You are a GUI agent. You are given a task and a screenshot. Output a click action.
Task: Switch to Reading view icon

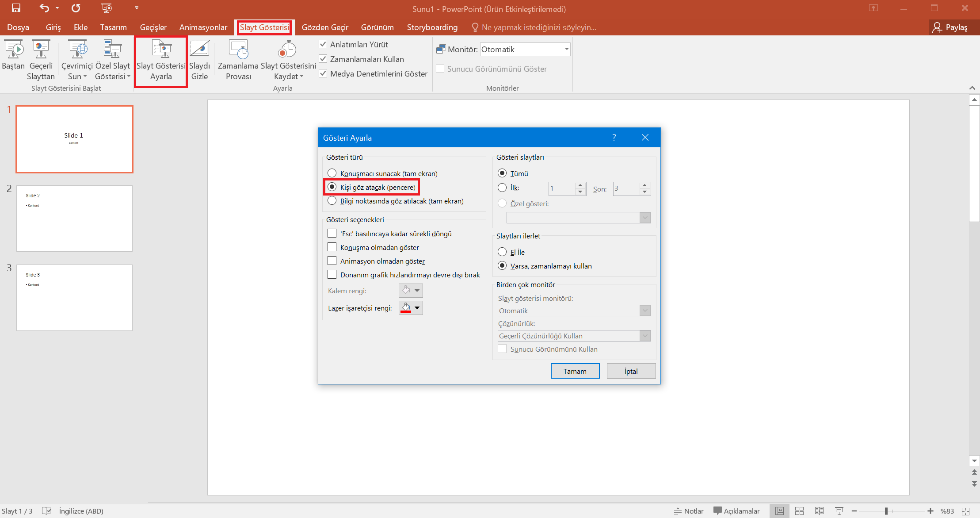pyautogui.click(x=819, y=511)
